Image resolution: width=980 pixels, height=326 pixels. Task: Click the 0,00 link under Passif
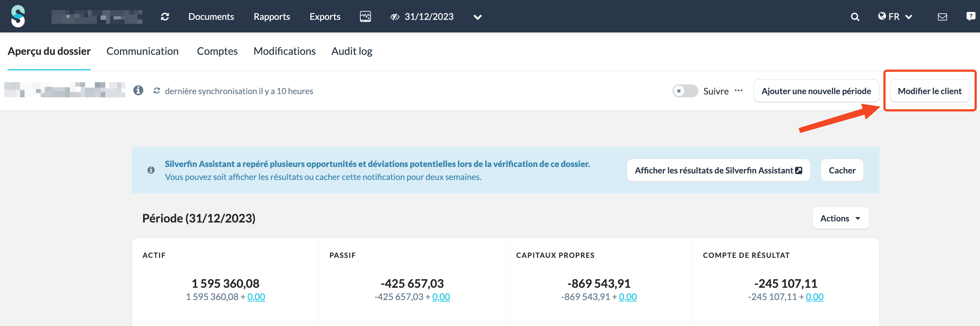coord(441,297)
